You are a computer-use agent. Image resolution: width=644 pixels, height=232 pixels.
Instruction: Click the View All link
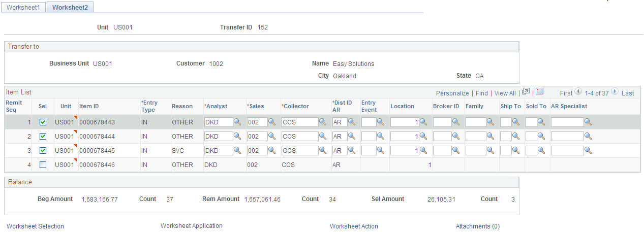click(x=505, y=93)
